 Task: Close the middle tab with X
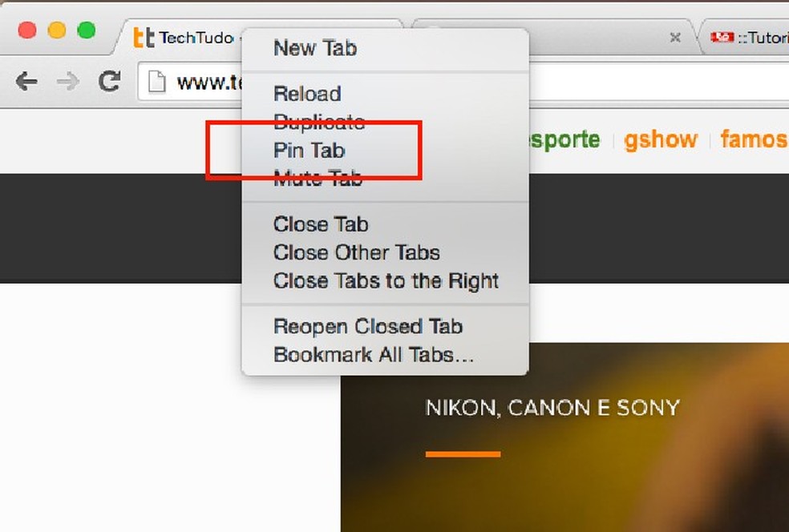675,37
